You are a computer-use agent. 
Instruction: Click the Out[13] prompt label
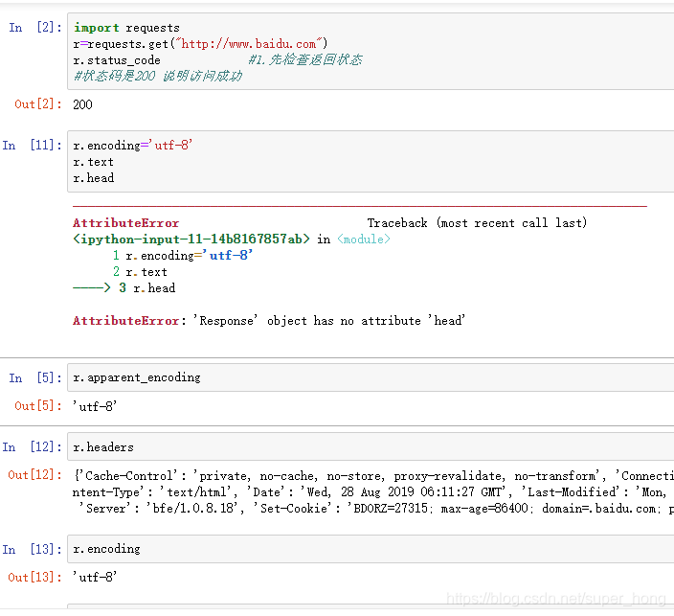click(35, 578)
